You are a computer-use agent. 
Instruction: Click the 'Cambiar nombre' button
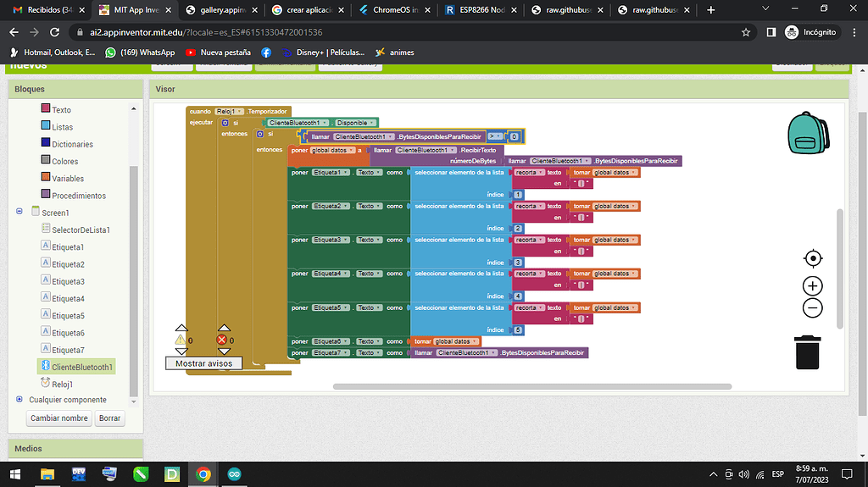[58, 418]
